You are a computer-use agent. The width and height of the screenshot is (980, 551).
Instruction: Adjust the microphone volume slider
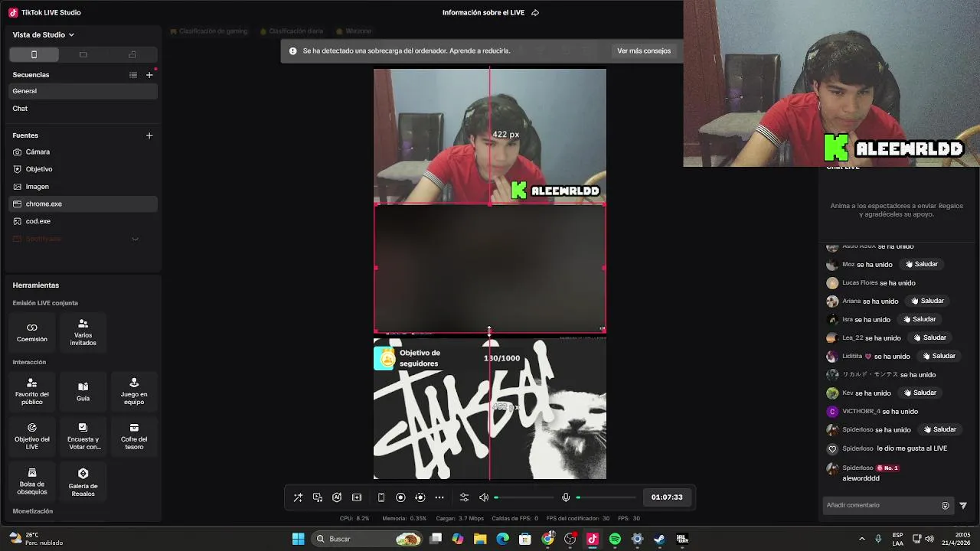[606, 497]
